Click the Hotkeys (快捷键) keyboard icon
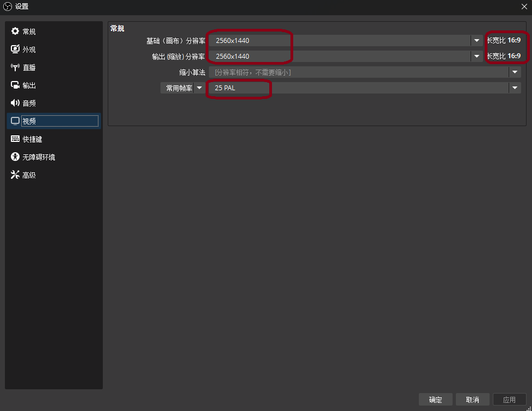The height and width of the screenshot is (411, 532). [15, 139]
